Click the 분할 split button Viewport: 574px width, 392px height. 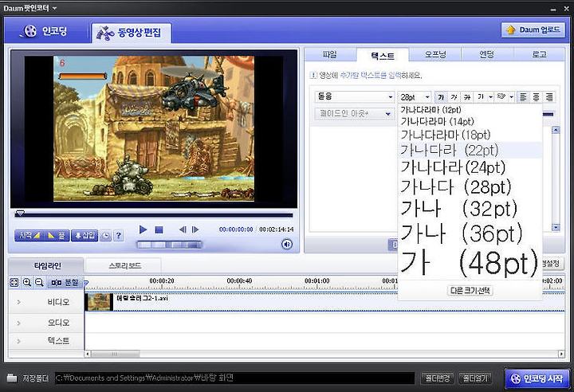click(x=65, y=283)
